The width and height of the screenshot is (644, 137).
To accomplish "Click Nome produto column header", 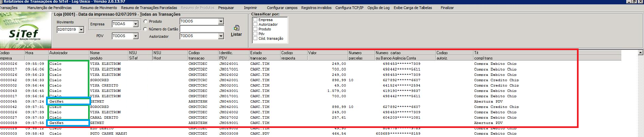I will 109,55.
